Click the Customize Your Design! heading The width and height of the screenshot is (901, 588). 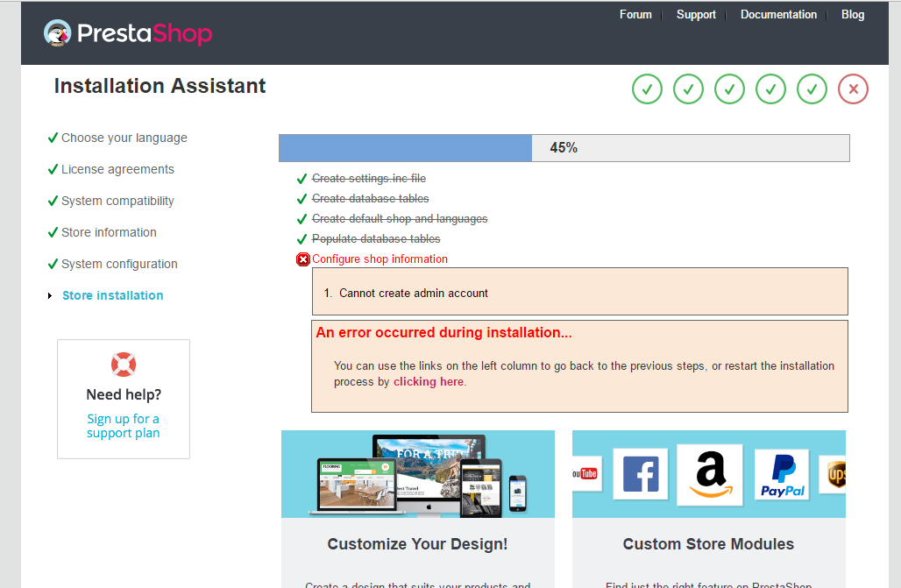418,544
